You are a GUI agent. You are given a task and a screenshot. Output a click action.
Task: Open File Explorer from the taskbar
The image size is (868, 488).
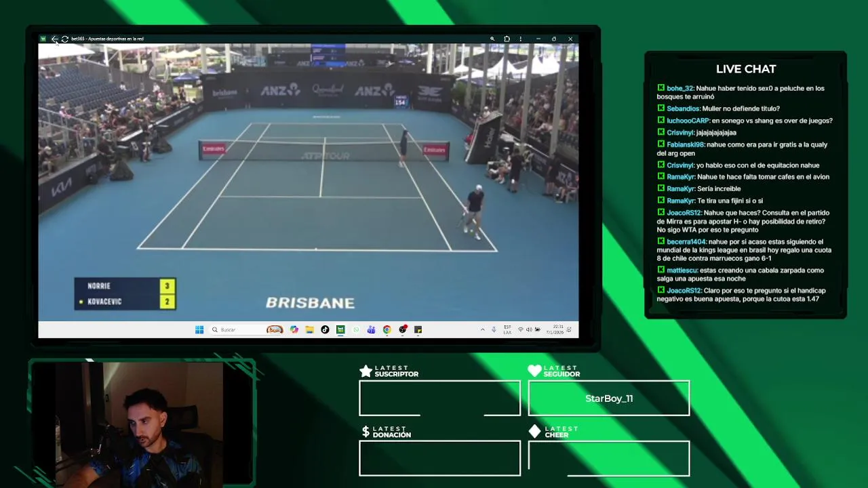(309, 329)
